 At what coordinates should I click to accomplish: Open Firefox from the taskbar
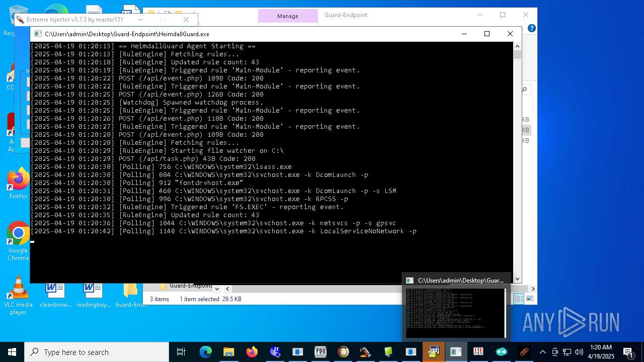[252, 352]
